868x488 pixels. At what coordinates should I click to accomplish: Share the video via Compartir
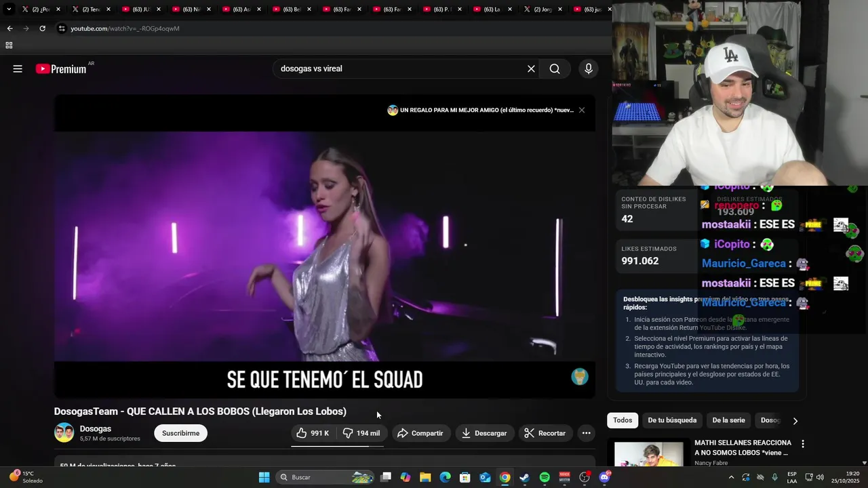[420, 433]
